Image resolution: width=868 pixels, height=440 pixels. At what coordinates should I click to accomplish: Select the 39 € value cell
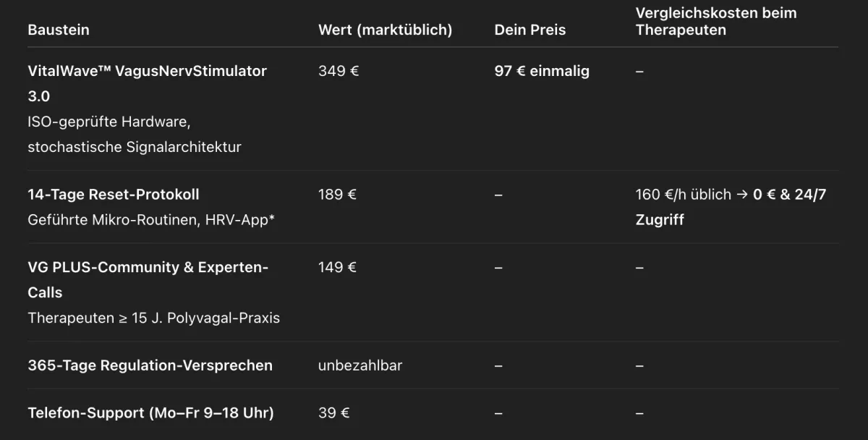334,413
